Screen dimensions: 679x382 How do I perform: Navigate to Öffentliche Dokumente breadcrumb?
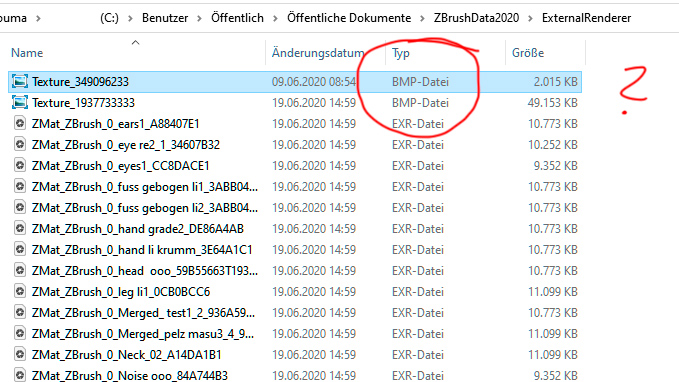tap(349, 18)
